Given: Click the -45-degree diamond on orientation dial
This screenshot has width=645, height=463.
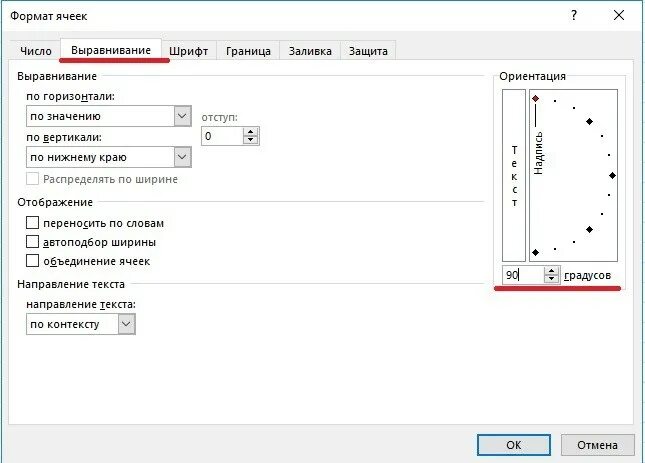Looking at the screenshot, I should [589, 229].
